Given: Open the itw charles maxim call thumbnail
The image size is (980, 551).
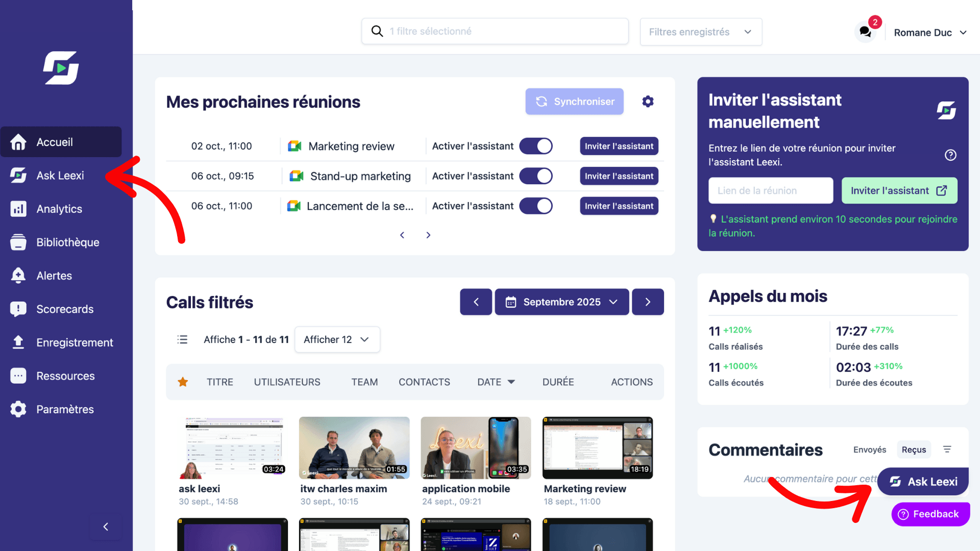Looking at the screenshot, I should pos(354,447).
